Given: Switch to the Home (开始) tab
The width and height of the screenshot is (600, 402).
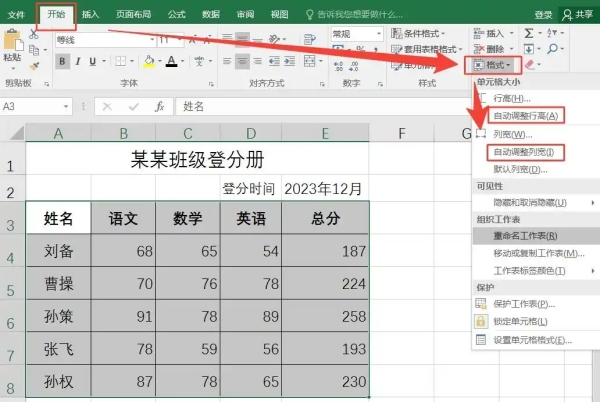Looking at the screenshot, I should tap(56, 14).
